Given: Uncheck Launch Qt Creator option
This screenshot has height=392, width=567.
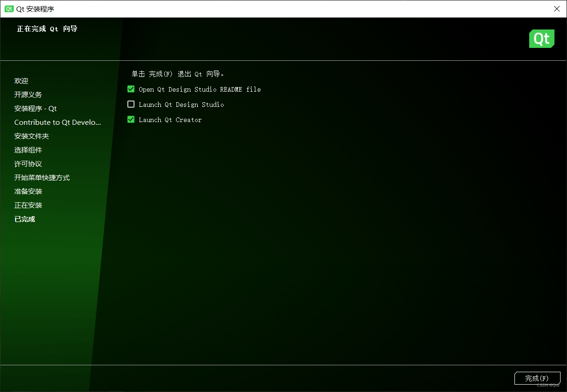Looking at the screenshot, I should click(x=131, y=120).
